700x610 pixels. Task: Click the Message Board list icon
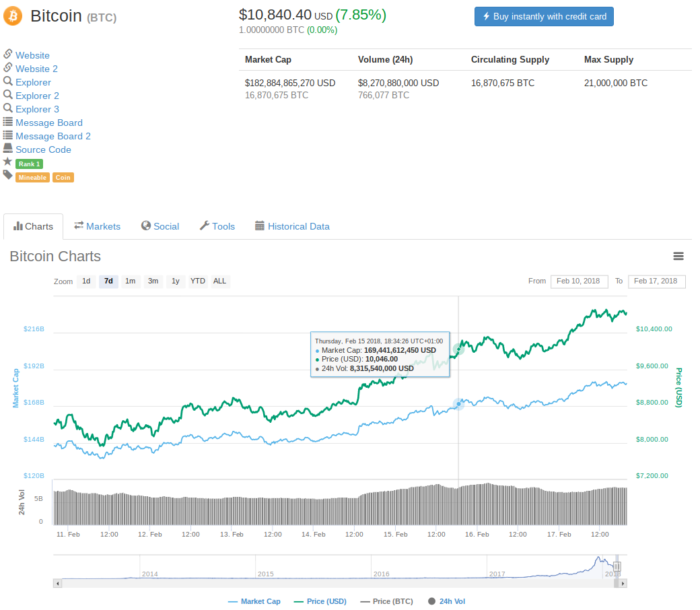(8, 122)
